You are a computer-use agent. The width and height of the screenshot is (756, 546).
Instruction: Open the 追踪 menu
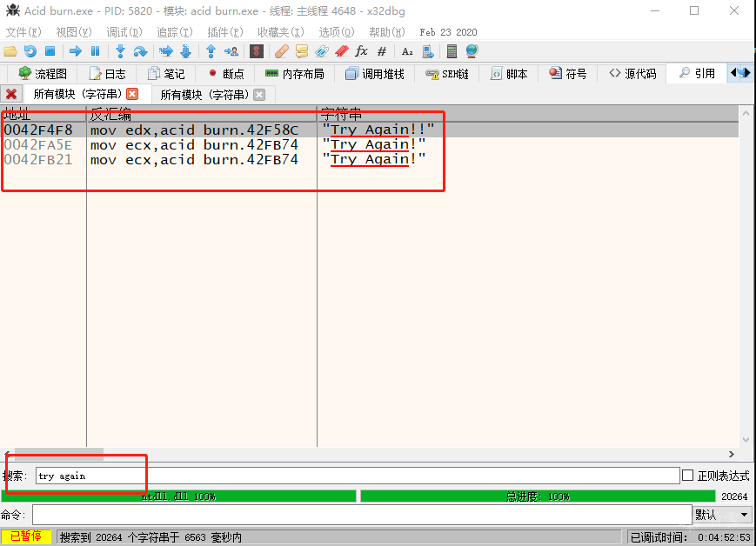click(x=175, y=32)
